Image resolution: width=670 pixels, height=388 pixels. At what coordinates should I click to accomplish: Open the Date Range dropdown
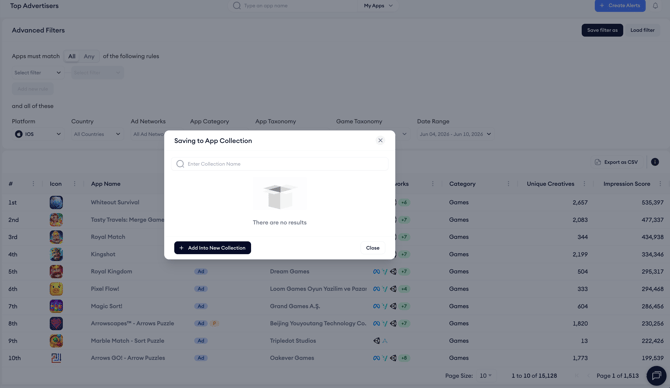click(455, 134)
